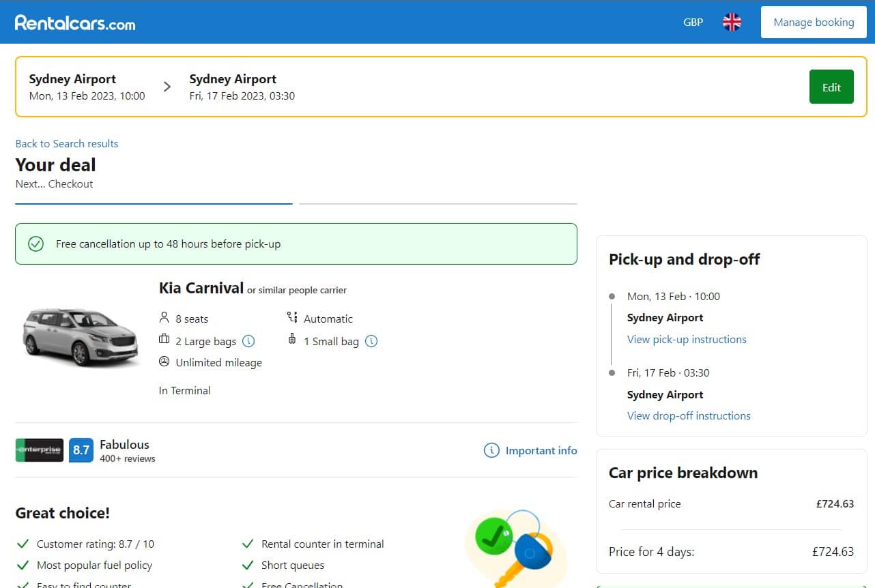Click the unlimited mileage gauge icon
The width and height of the screenshot is (875, 588).
tap(164, 362)
